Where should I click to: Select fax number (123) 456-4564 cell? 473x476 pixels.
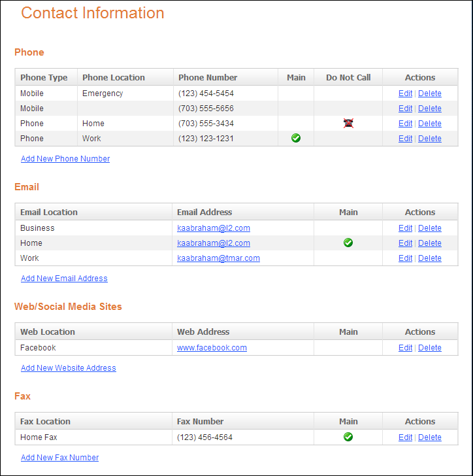[x=243, y=437]
